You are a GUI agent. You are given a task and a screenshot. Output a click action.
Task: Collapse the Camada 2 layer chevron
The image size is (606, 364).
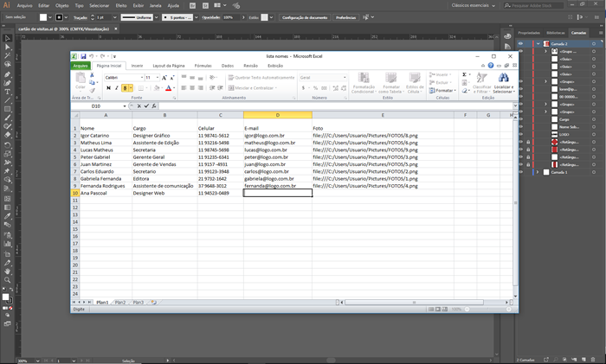pos(538,43)
